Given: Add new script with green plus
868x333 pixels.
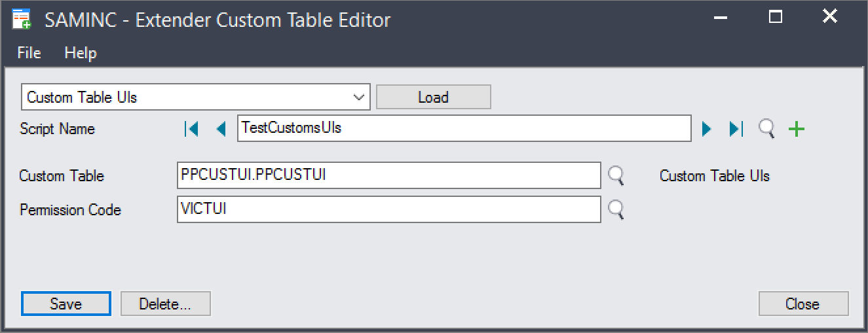Looking at the screenshot, I should [x=796, y=129].
